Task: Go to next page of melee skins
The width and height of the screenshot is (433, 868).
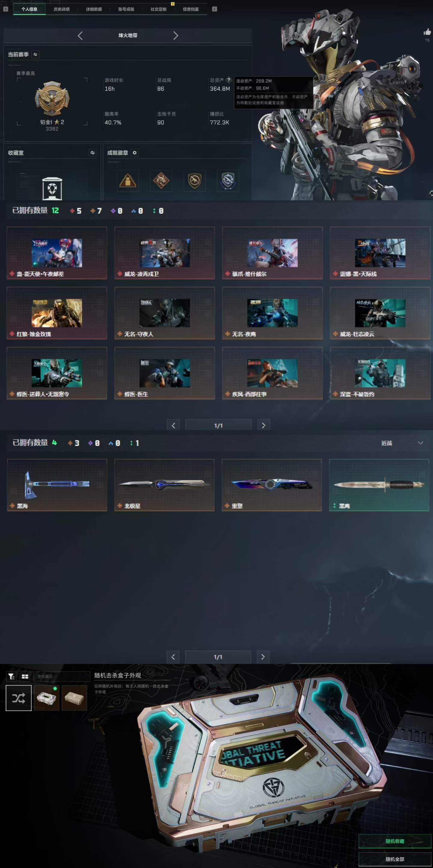Action: click(x=263, y=657)
